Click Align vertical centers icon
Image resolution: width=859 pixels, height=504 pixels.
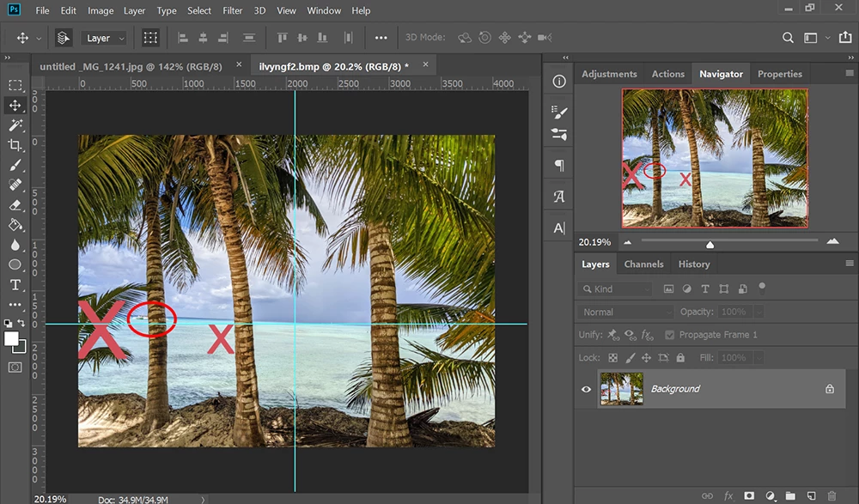(302, 38)
